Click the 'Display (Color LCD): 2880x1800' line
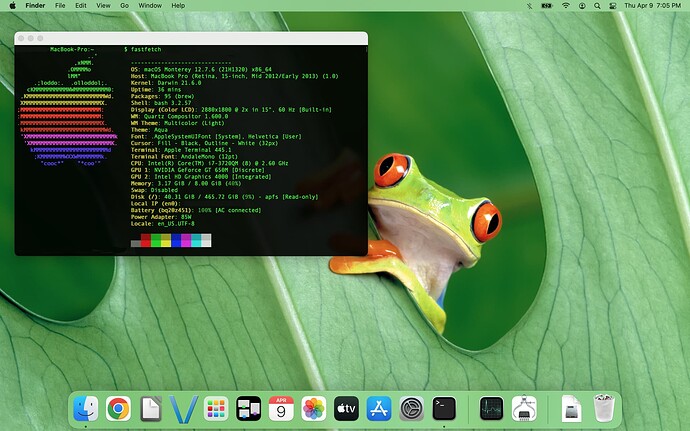This screenshot has height=431, width=690. [x=231, y=110]
